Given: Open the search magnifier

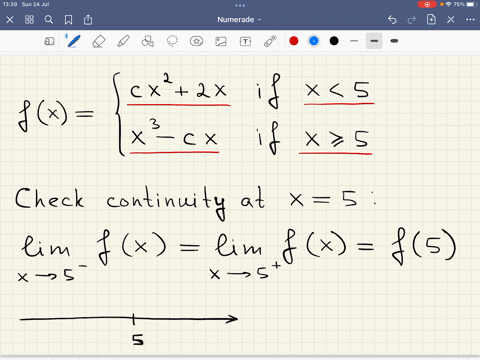Looking at the screenshot, I should click(x=49, y=20).
